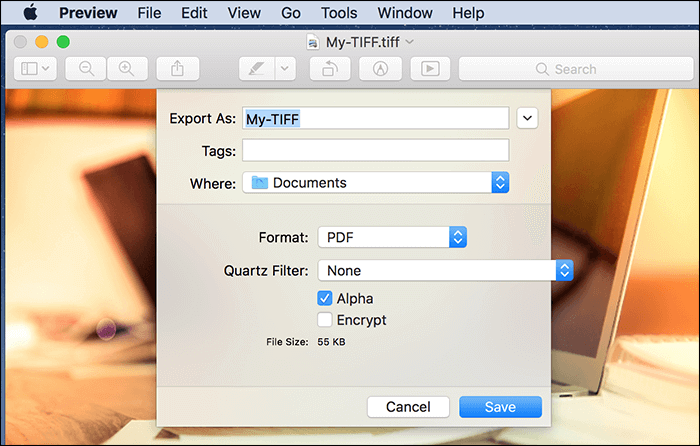This screenshot has height=446, width=700.
Task: Open the Share toolbar icon
Action: click(x=178, y=69)
